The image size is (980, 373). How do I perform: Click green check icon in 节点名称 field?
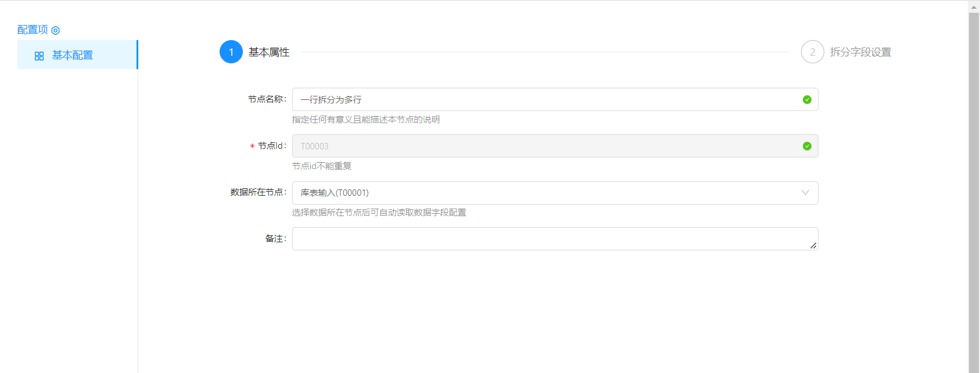(807, 99)
